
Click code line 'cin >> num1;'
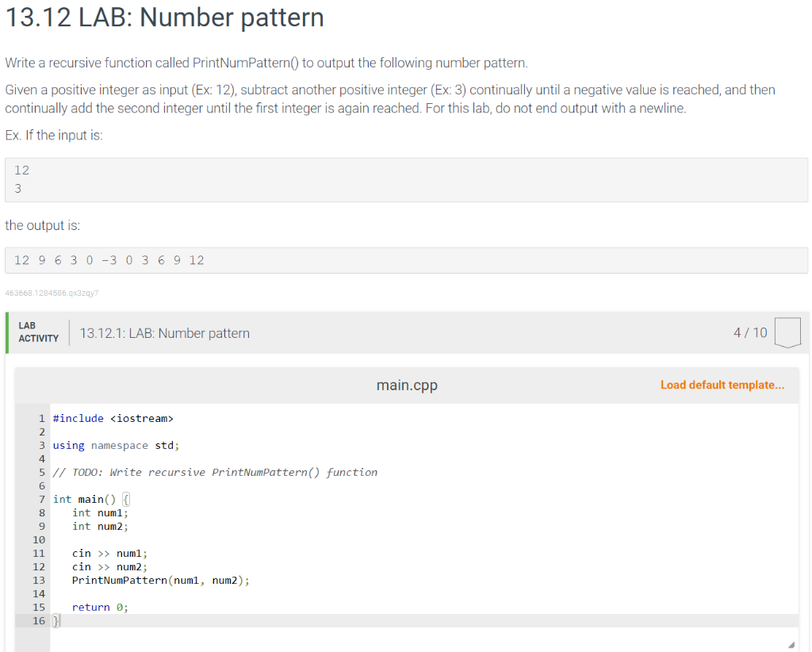tap(109, 553)
